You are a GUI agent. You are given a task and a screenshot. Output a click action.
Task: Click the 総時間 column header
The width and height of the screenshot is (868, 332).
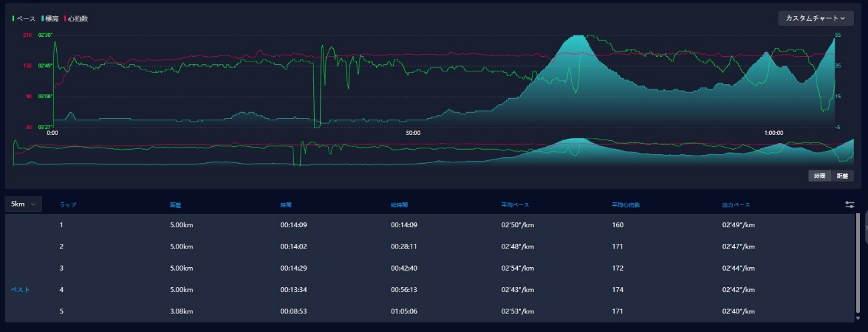coord(400,204)
